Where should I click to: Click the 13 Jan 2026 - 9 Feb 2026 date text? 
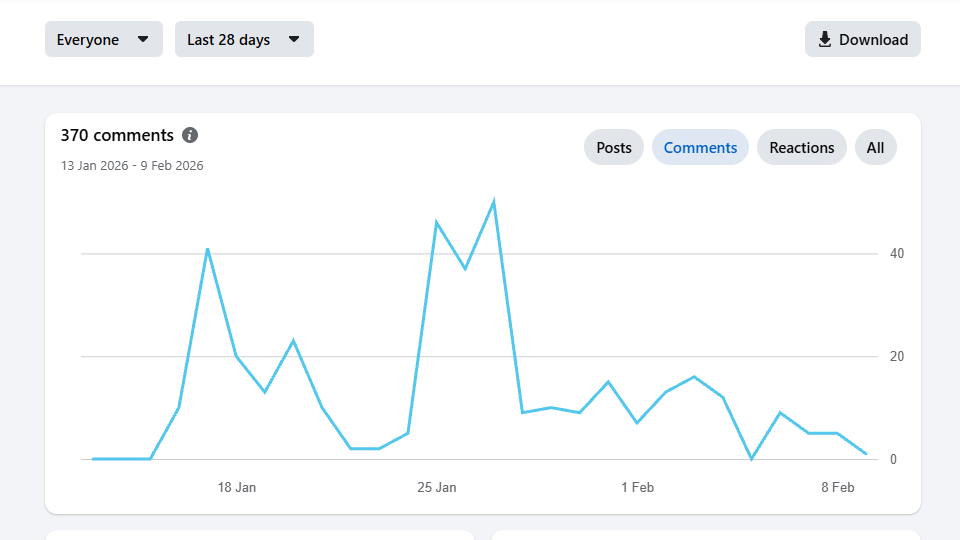click(132, 166)
